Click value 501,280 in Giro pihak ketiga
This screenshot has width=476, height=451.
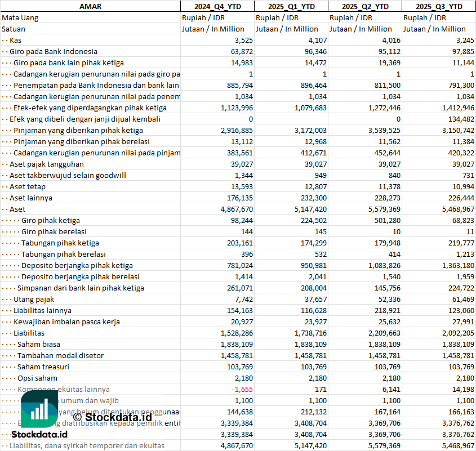[388, 220]
